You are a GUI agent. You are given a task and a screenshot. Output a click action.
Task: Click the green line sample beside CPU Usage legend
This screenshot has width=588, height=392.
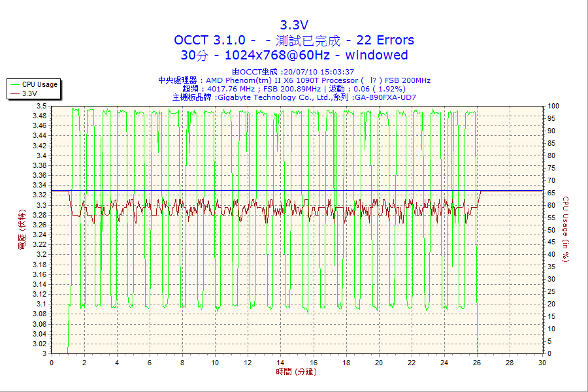(x=15, y=85)
